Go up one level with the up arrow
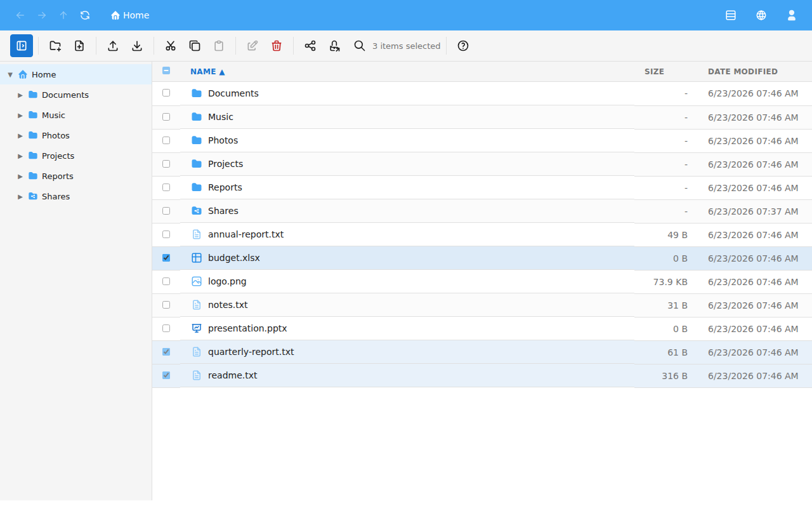The width and height of the screenshot is (812, 508). pyautogui.click(x=63, y=15)
